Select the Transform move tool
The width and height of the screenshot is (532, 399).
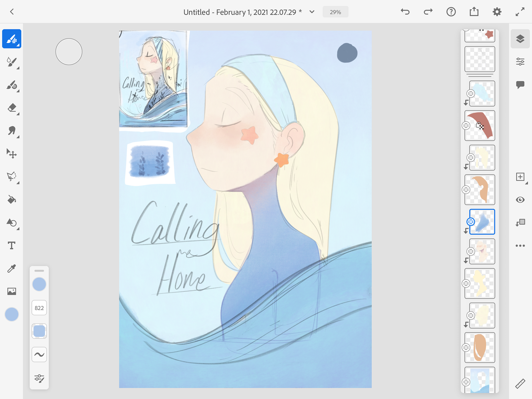12,154
